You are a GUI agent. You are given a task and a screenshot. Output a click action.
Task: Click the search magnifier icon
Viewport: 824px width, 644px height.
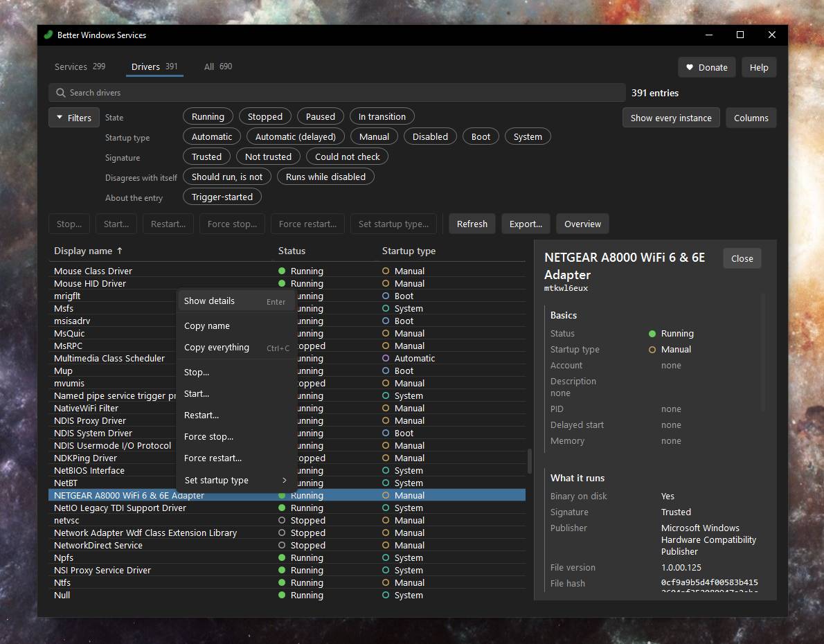click(x=61, y=93)
